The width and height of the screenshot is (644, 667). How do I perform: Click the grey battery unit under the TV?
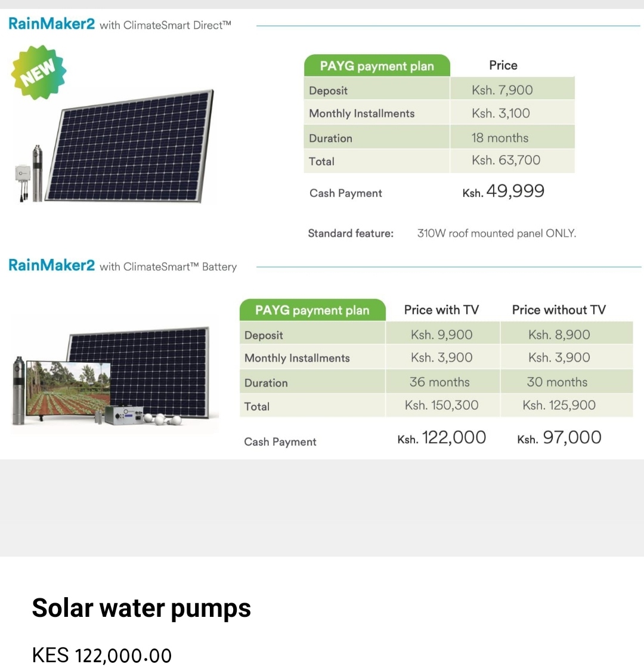tap(123, 416)
